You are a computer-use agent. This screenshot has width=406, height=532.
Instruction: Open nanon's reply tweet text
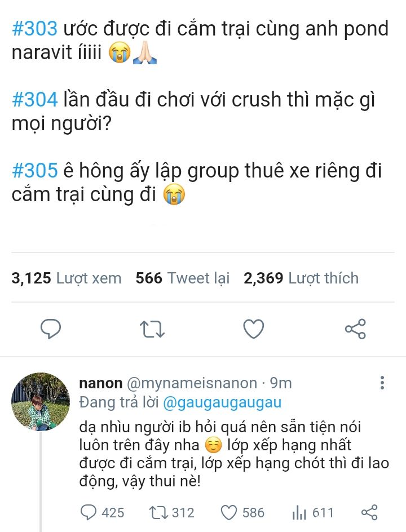pos(234,454)
